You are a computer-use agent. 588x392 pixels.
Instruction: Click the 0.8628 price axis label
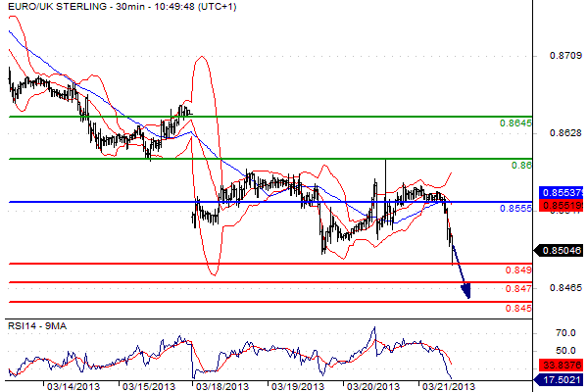click(x=560, y=132)
